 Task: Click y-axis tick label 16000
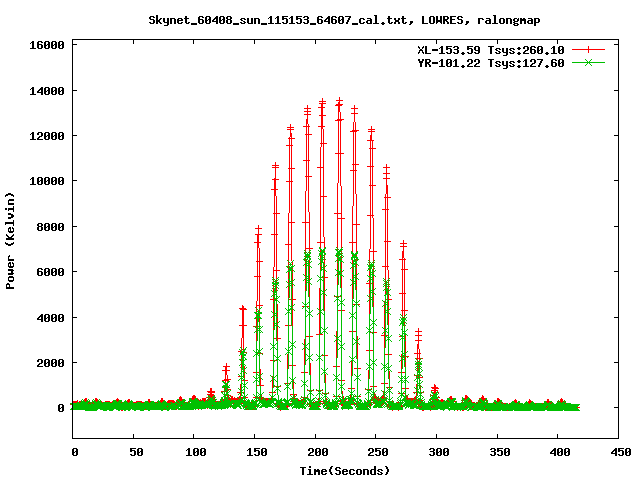pos(47,45)
